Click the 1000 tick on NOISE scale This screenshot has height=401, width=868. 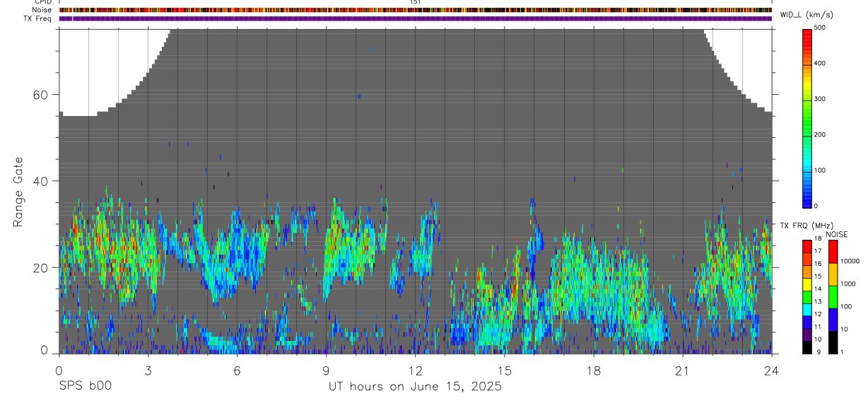[x=848, y=284]
